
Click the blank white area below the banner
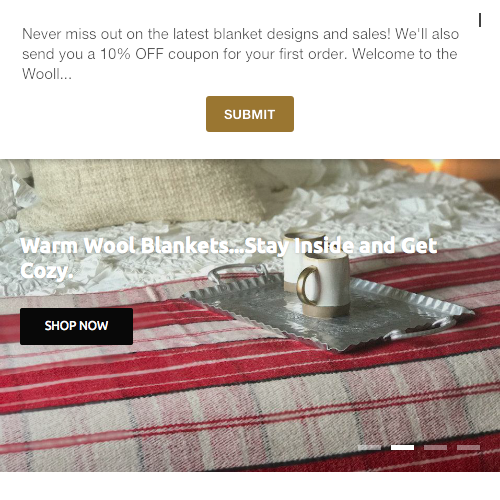[250, 486]
